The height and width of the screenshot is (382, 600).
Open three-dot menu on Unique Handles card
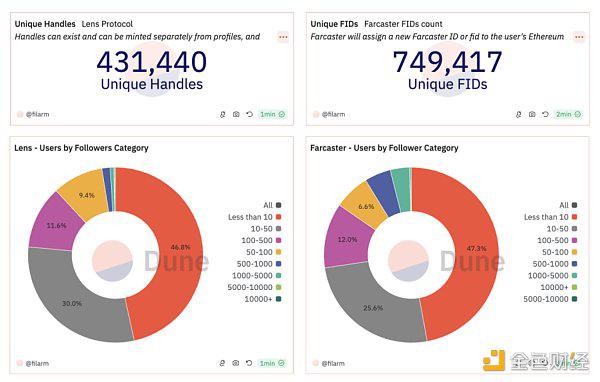283,37
